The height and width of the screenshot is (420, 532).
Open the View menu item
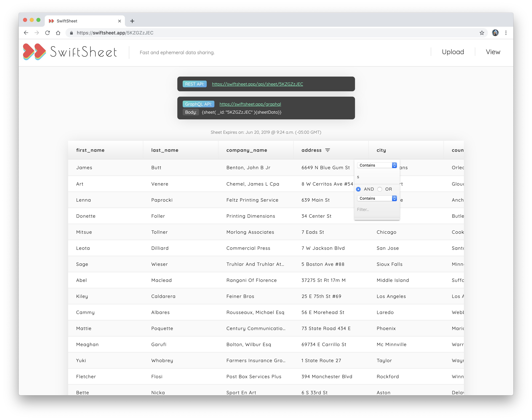pyautogui.click(x=493, y=52)
